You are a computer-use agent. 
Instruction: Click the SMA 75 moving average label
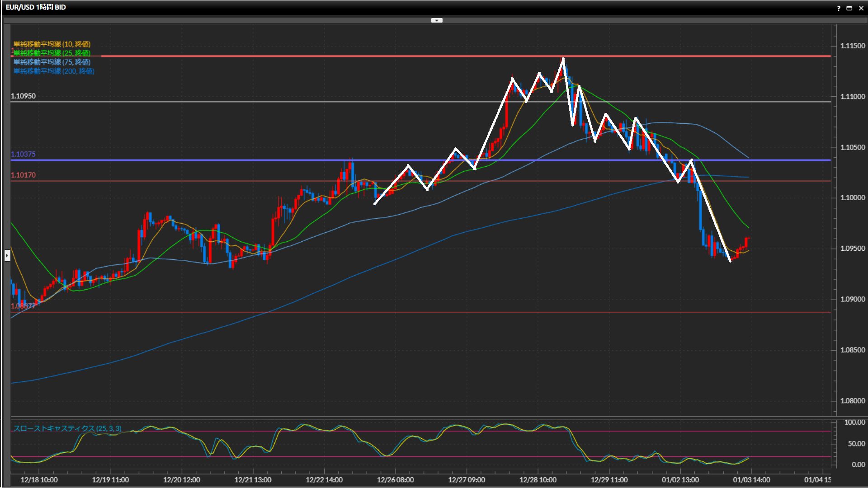pyautogui.click(x=52, y=62)
